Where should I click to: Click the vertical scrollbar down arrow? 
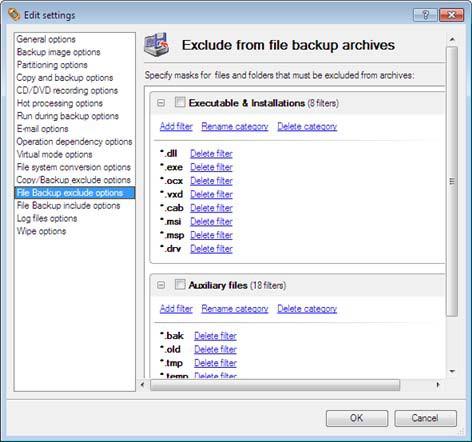pos(452,371)
